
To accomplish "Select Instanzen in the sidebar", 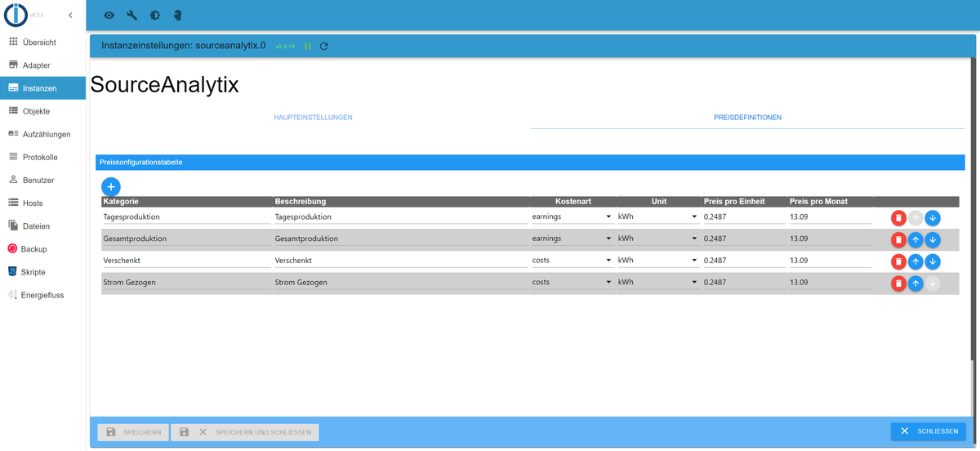I will tap(42, 88).
